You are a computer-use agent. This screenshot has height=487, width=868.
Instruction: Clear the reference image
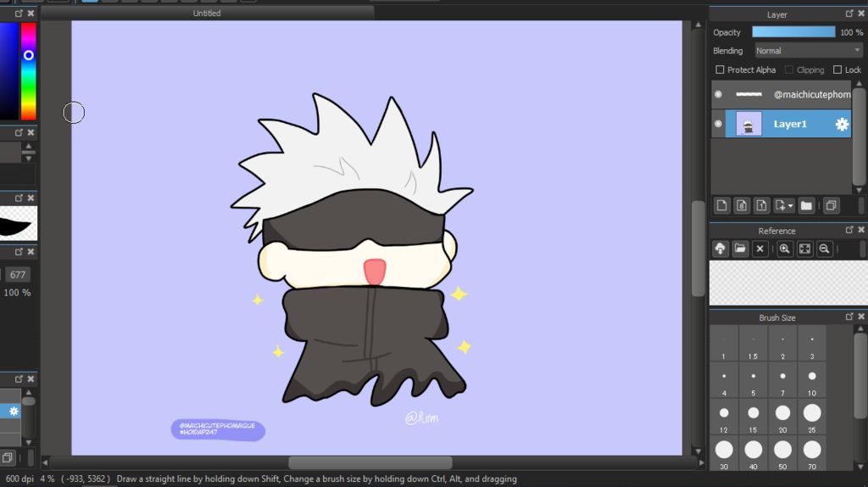click(x=760, y=249)
